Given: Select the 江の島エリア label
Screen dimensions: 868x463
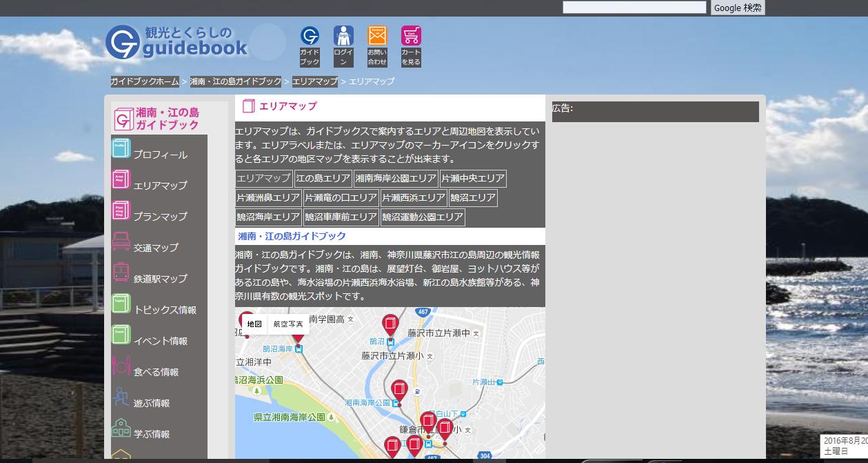Looking at the screenshot, I should point(323,178).
